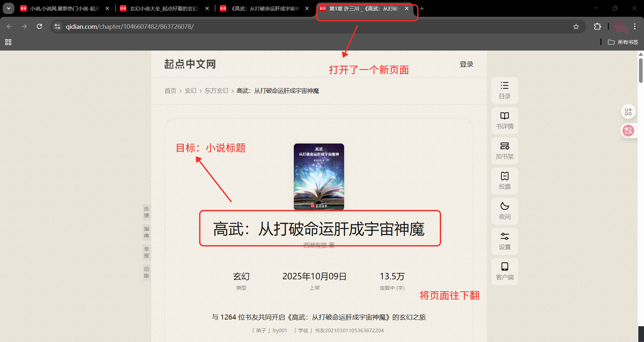The image size is (644, 342).
Task: Bookmark this page with the star icon
Action: tap(576, 26)
